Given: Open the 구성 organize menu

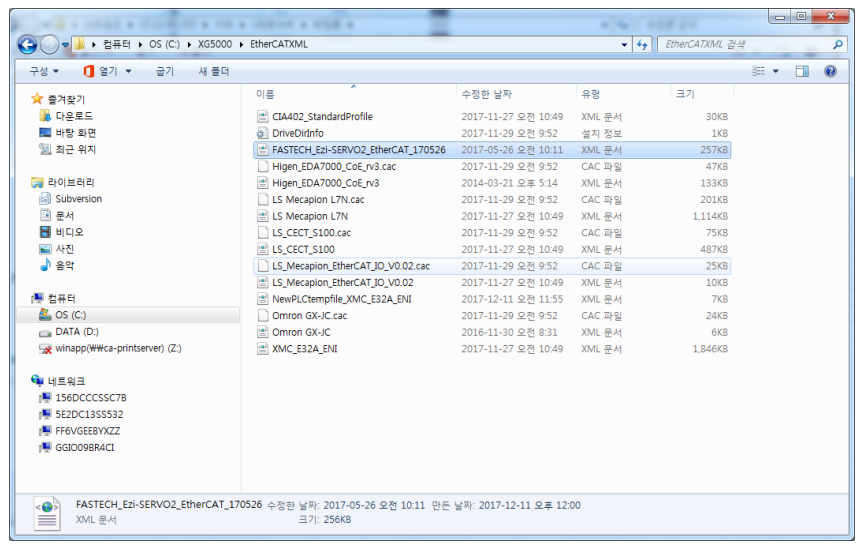Looking at the screenshot, I should [x=44, y=71].
